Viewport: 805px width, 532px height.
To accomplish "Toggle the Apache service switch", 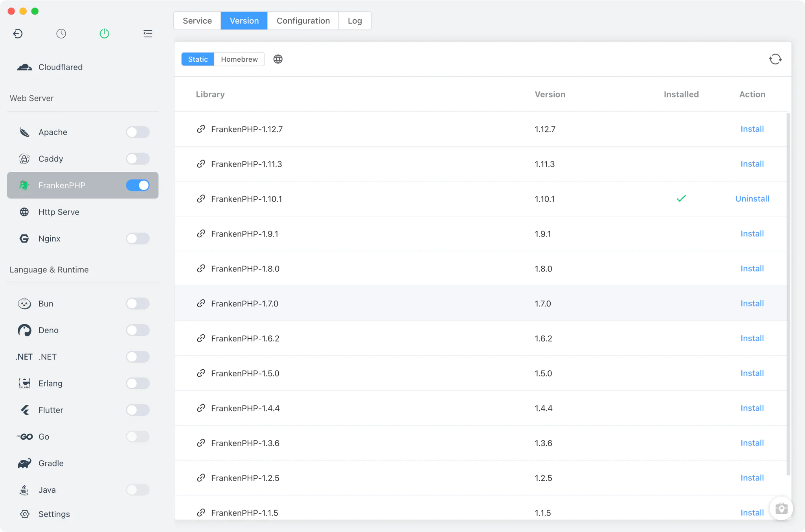I will (x=138, y=132).
